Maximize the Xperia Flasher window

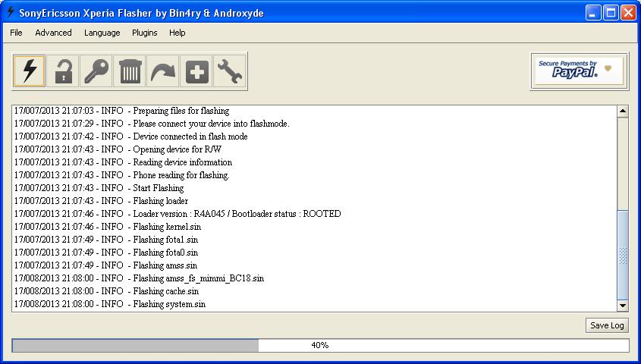[x=611, y=13]
